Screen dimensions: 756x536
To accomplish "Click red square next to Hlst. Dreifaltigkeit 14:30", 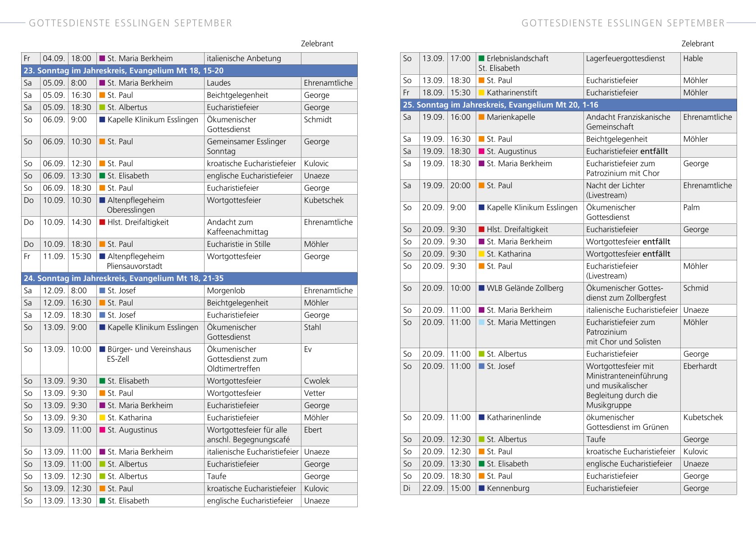I will tap(102, 222).
